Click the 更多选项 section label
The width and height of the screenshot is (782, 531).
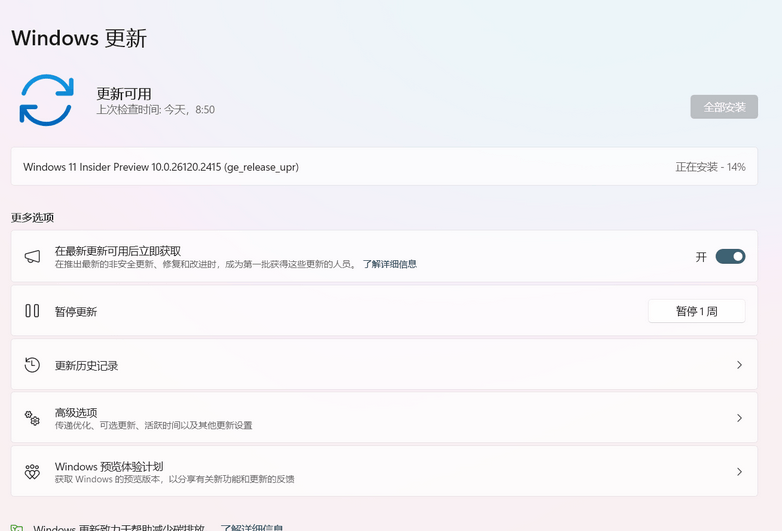(x=32, y=217)
